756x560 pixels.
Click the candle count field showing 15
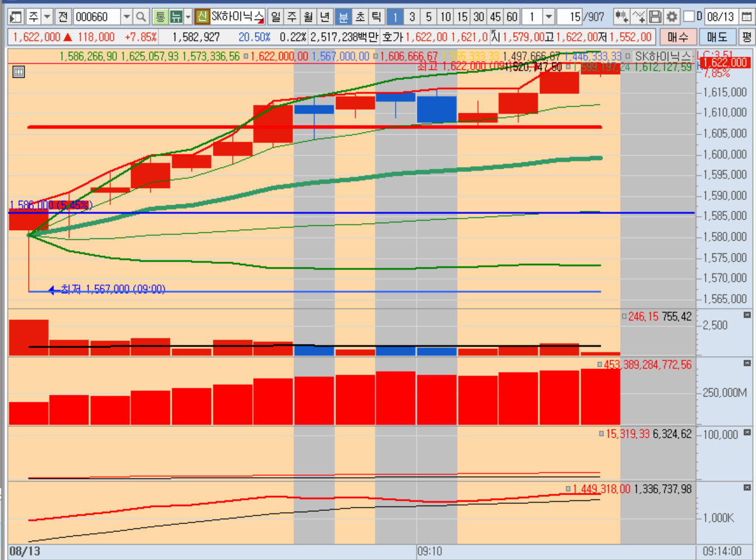pyautogui.click(x=569, y=17)
